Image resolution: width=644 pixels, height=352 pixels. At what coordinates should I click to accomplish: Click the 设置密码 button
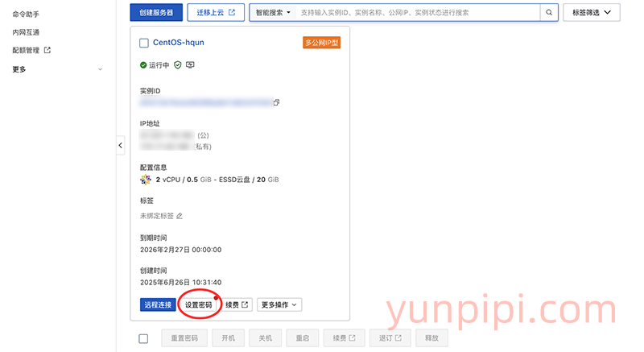[x=198, y=304]
